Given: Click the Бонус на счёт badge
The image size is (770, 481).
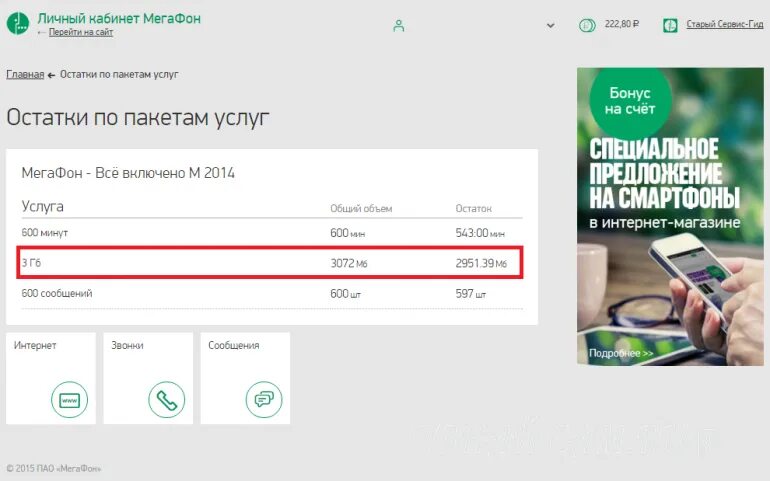Looking at the screenshot, I should [x=630, y=101].
